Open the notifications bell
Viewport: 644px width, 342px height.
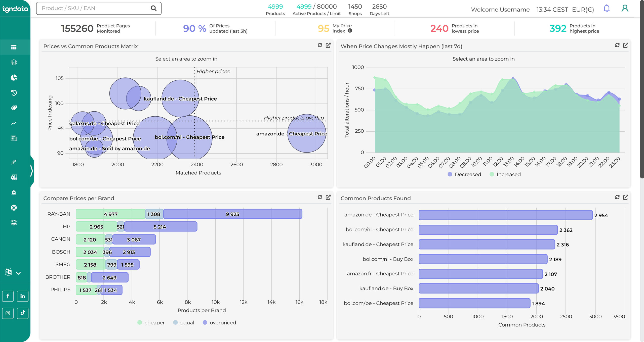pyautogui.click(x=607, y=9)
